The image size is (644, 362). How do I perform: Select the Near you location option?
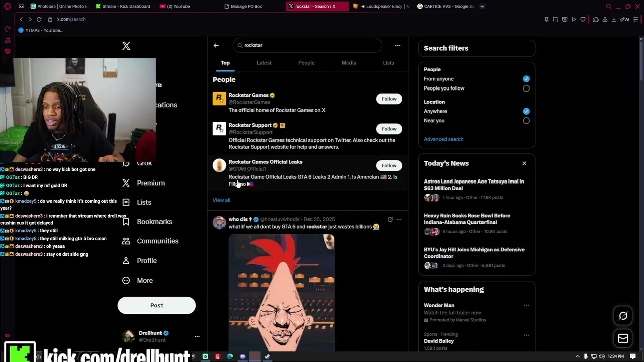click(526, 121)
